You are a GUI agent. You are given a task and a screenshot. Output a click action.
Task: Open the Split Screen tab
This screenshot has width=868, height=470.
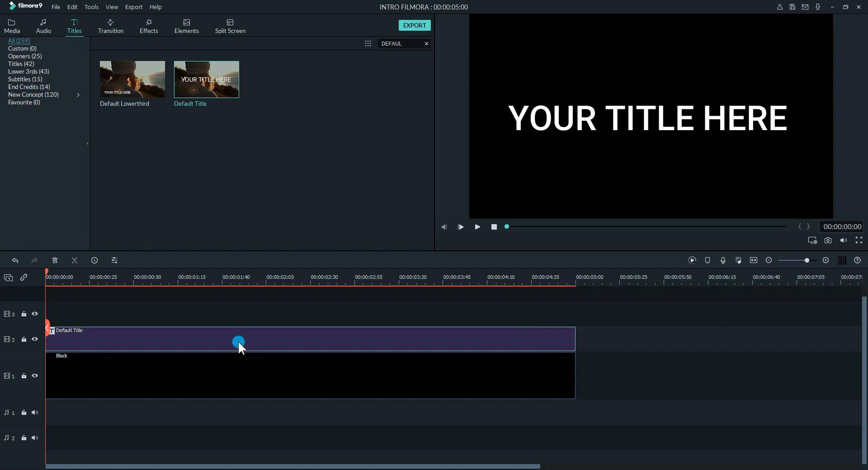pyautogui.click(x=230, y=26)
